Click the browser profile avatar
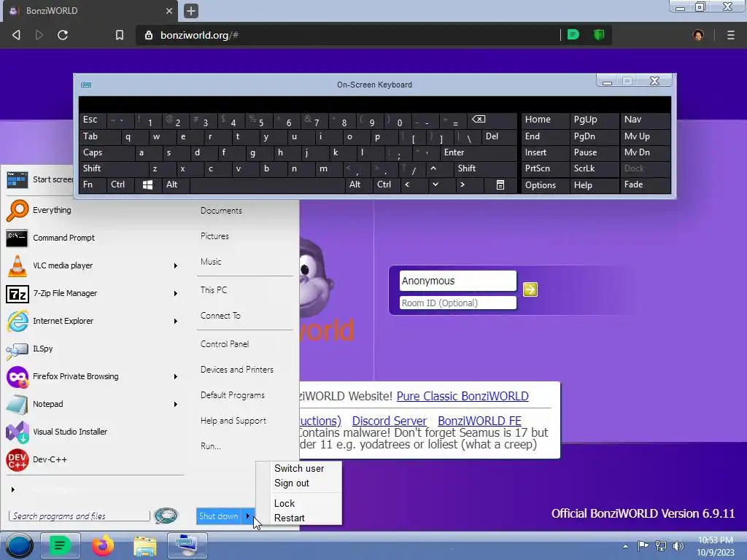747x560 pixels. coord(698,35)
